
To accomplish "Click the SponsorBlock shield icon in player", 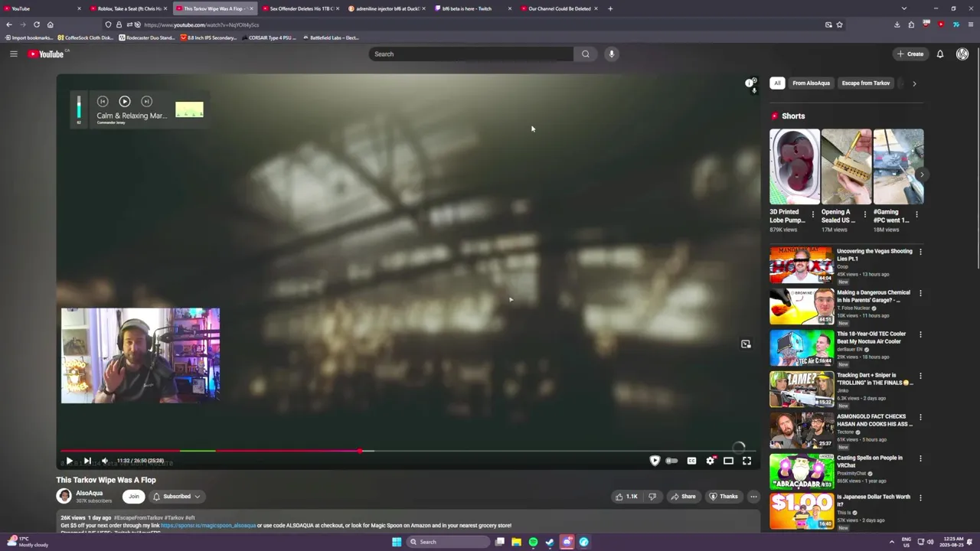I will point(655,461).
